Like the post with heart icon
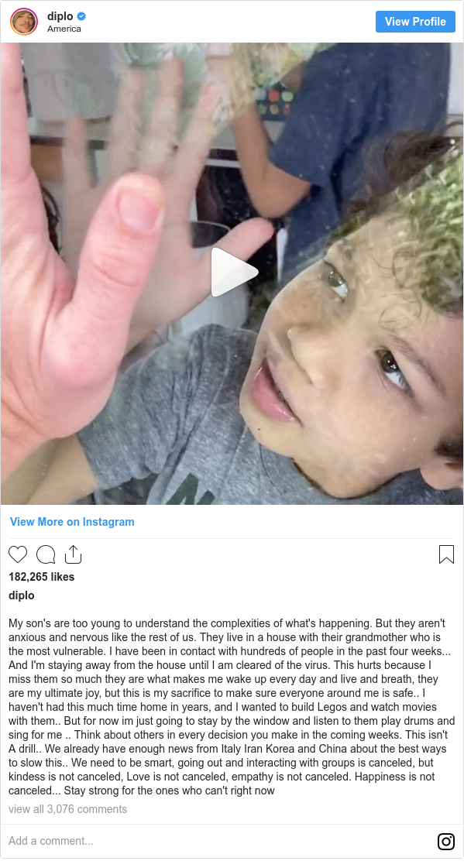The height and width of the screenshot is (868, 464). (x=18, y=554)
